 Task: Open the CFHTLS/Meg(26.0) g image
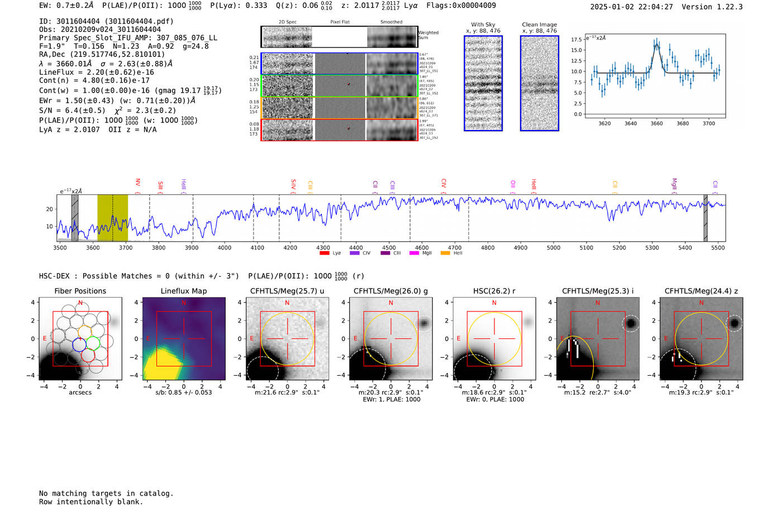(390, 339)
